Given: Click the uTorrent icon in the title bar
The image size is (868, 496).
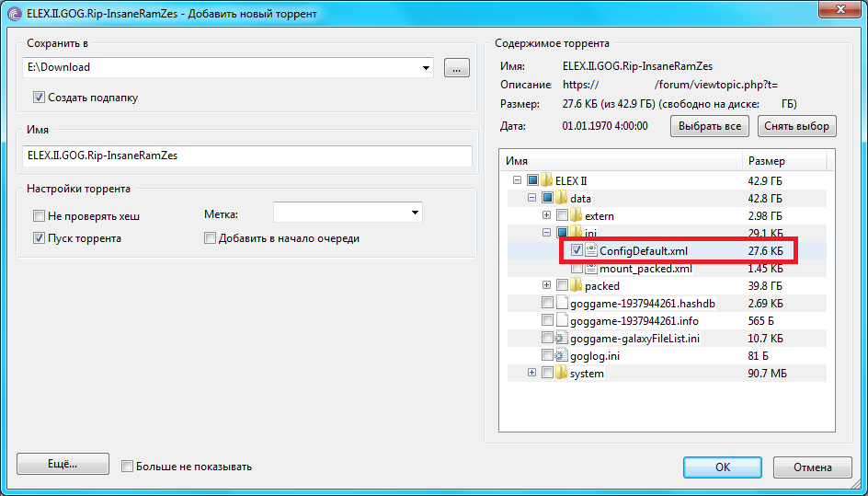Looking at the screenshot, I should coord(16,13).
